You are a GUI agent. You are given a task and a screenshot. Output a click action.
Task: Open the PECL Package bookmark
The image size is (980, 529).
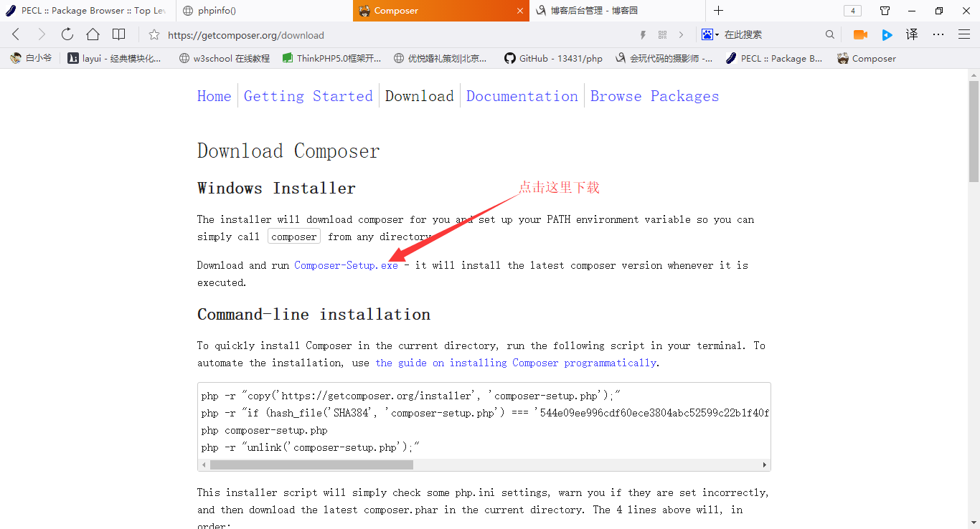774,59
